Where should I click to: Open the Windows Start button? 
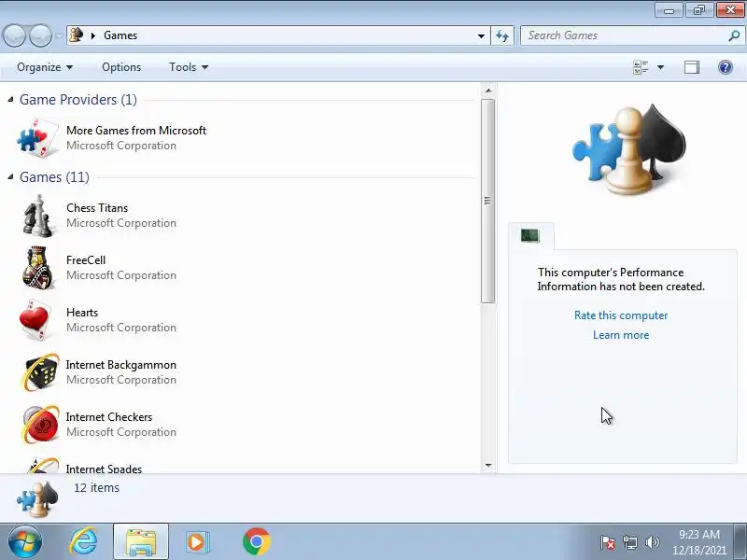pos(25,541)
